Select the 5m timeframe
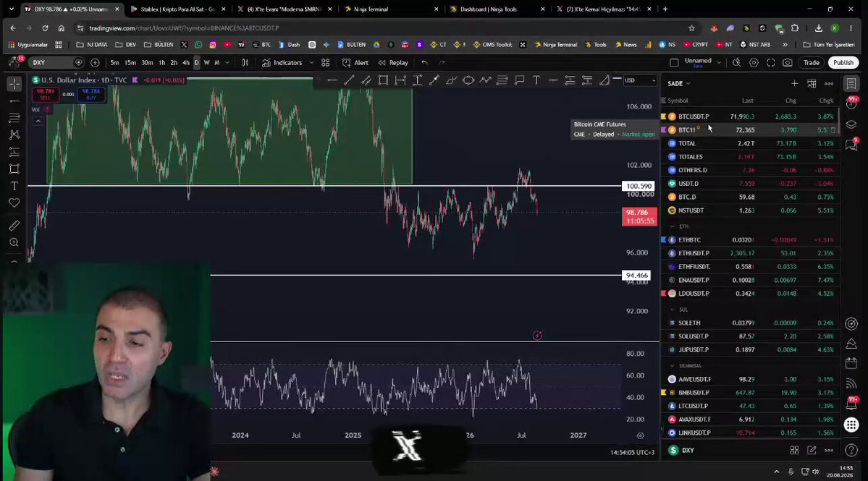Screen dimensions: 868x481 (114, 62)
